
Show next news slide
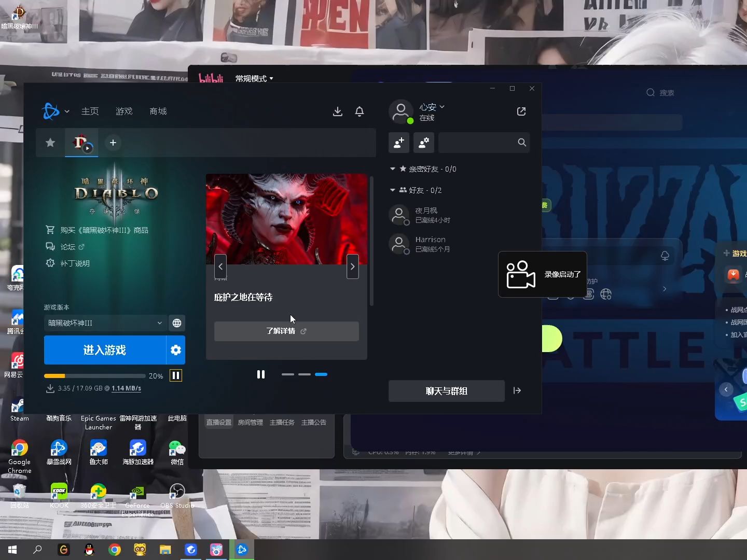(x=353, y=267)
